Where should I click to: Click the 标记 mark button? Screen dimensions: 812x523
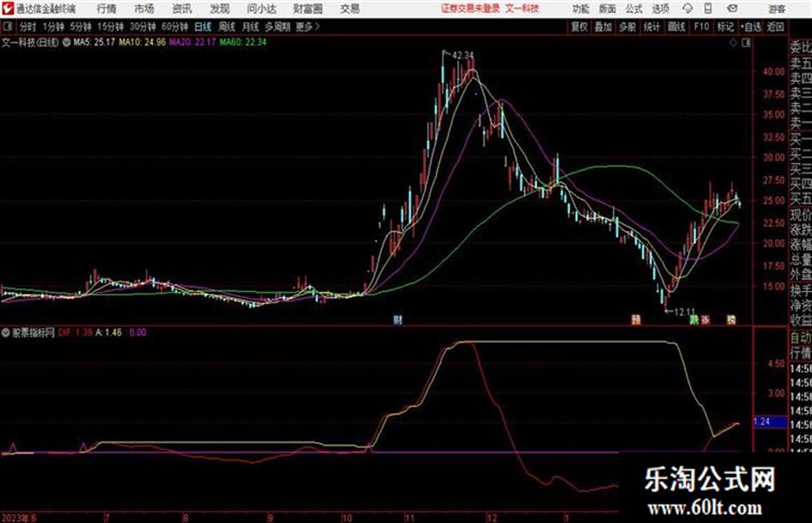pyautogui.click(x=725, y=27)
